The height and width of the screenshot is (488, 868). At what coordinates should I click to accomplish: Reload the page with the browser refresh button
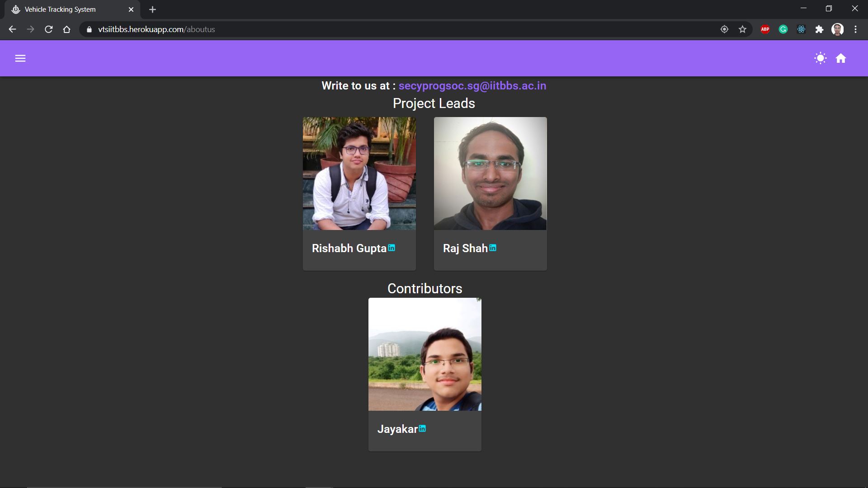tap(49, 29)
